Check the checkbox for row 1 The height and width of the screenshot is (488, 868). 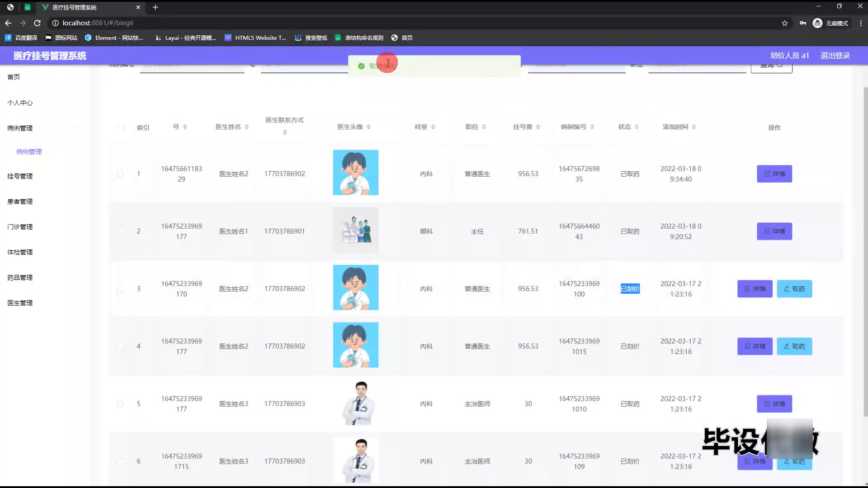tap(120, 174)
